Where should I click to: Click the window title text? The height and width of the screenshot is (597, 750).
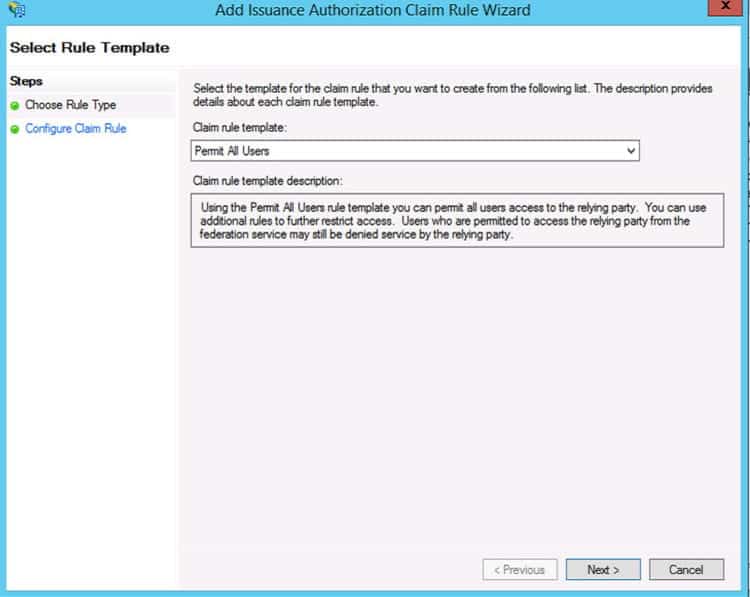click(373, 10)
